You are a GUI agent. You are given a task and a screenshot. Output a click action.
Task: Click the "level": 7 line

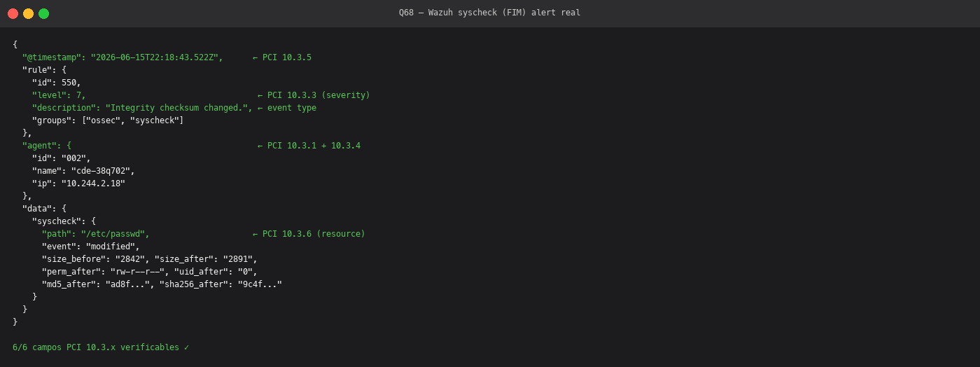point(59,95)
